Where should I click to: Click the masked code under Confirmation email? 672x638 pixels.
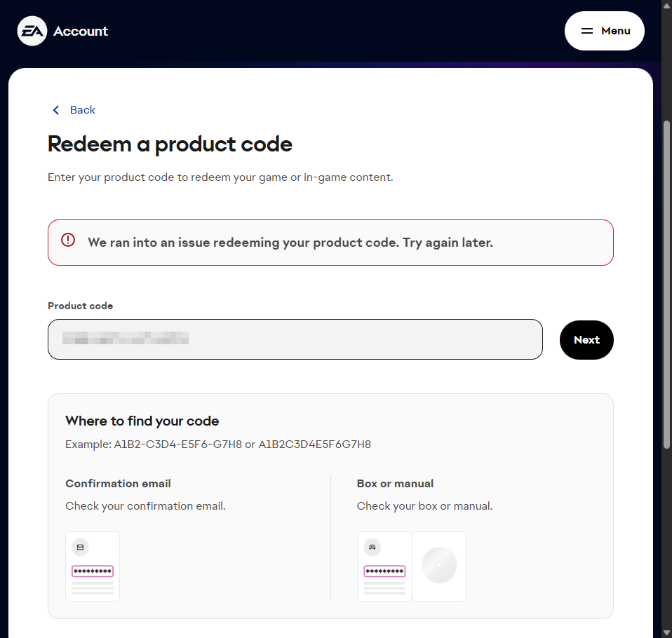[93, 571]
